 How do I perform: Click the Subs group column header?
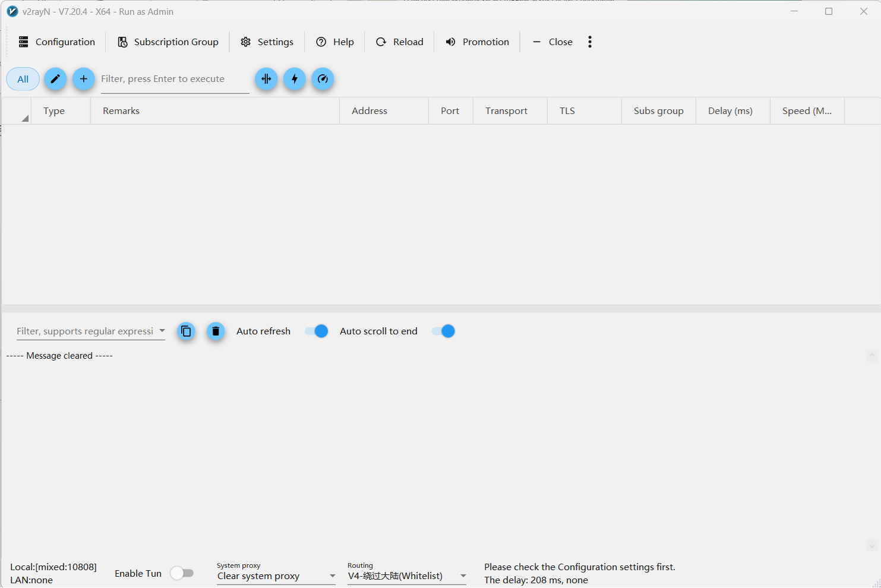[659, 111]
